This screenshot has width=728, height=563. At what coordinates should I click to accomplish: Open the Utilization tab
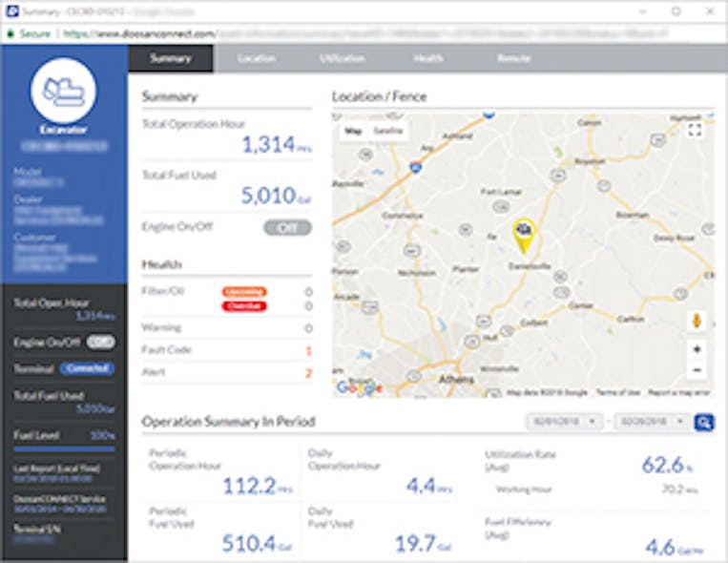click(342, 58)
